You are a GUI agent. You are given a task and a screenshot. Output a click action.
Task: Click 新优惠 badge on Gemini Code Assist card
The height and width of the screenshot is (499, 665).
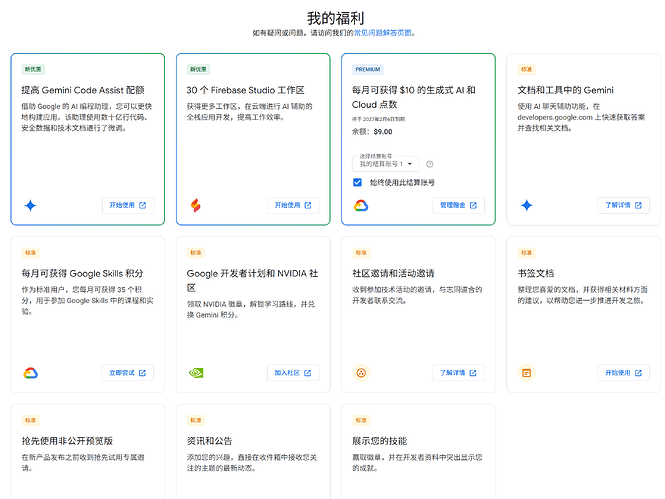[x=33, y=69]
